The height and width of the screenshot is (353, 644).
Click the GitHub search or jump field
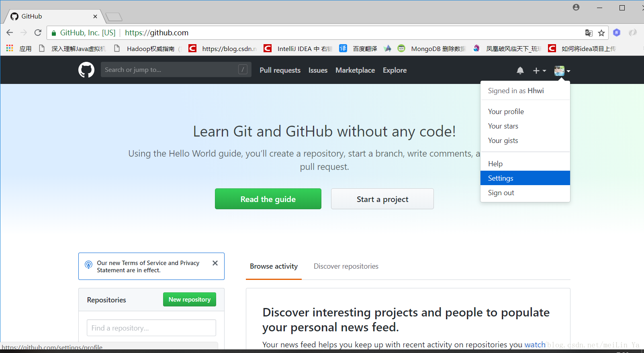(x=176, y=69)
